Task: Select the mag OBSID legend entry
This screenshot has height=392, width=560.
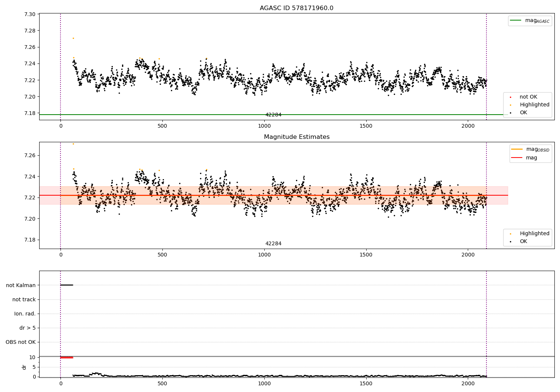Action: [x=530, y=149]
